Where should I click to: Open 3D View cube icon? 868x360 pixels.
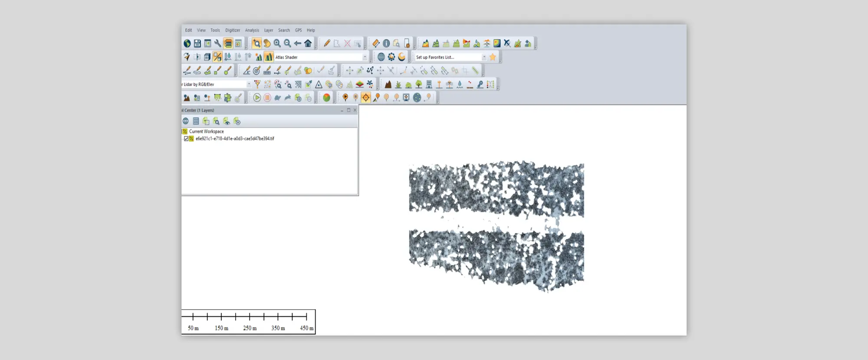207,57
